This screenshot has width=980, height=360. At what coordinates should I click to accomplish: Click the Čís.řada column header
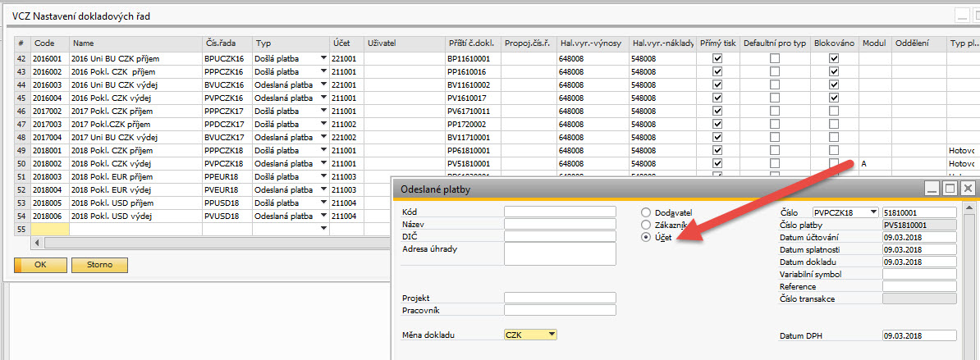227,43
